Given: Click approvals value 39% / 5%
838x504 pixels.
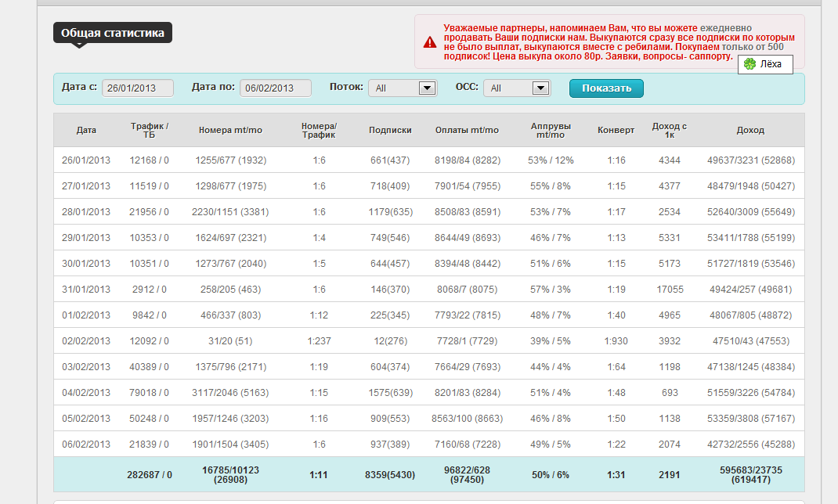Looking at the screenshot, I should coord(551,340).
